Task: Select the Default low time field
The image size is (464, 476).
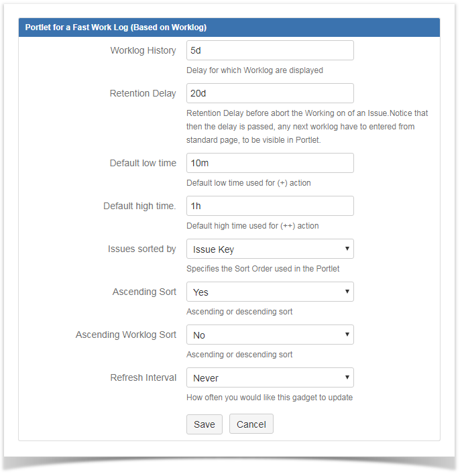Action: click(x=270, y=163)
